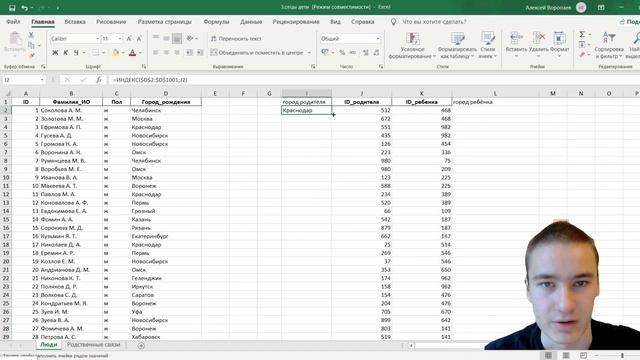This screenshot has width=640, height=360.
Task: Click Insert Function fx icon
Action: [98, 80]
